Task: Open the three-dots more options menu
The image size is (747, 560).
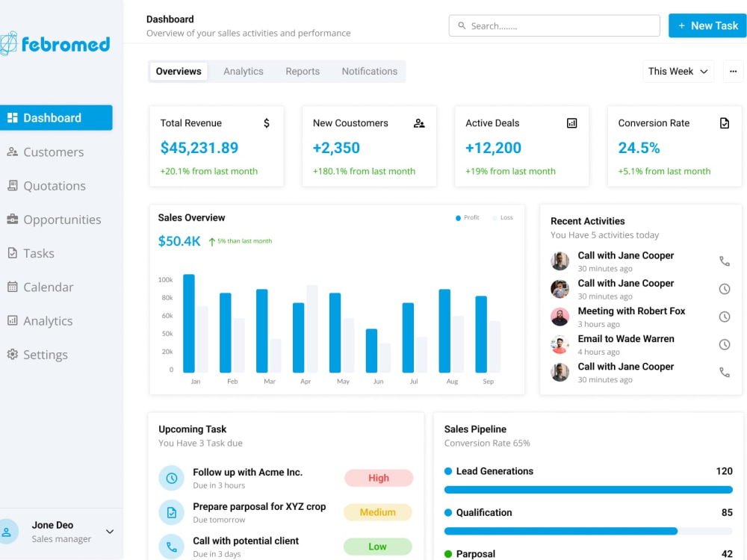Action: (733, 72)
